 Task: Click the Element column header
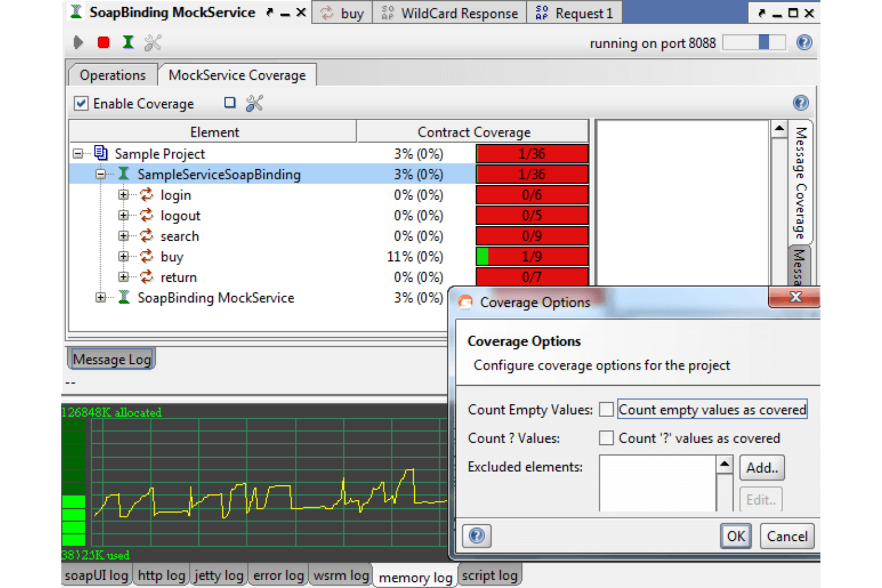[x=213, y=132]
